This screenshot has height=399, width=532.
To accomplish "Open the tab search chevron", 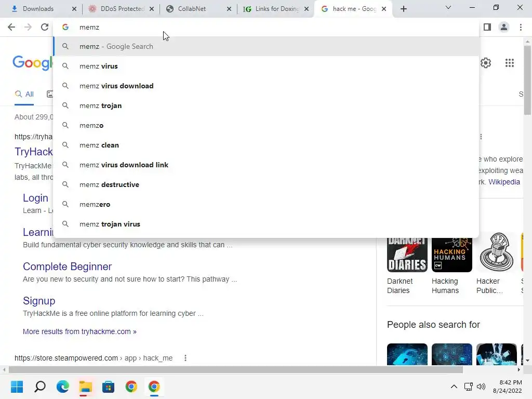I will click(x=448, y=7).
